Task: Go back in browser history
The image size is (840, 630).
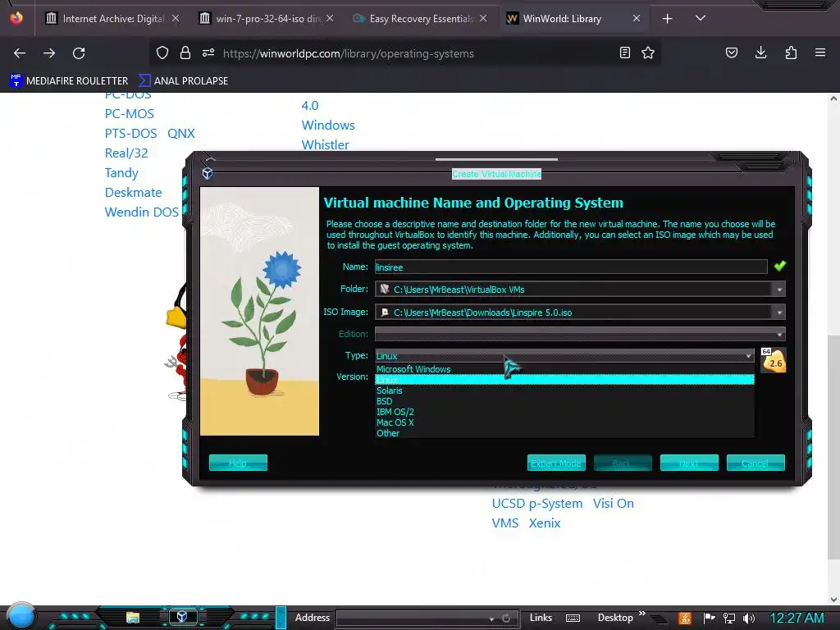Action: coord(20,53)
